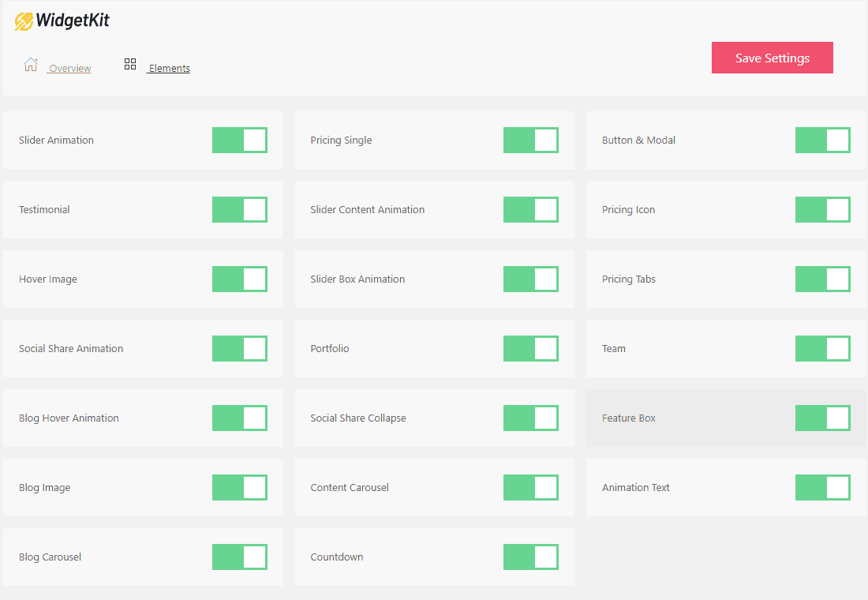Turn off the Countdown element
The image size is (868, 600).
[x=531, y=557]
